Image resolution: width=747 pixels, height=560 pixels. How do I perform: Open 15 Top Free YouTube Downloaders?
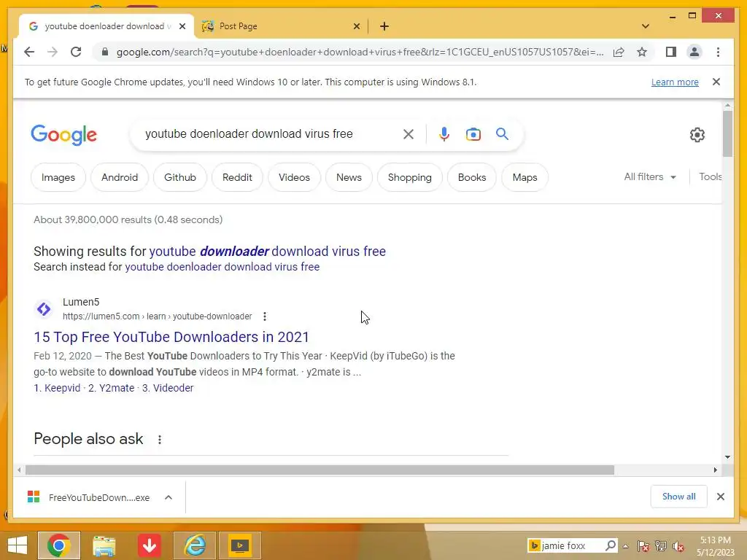click(171, 337)
